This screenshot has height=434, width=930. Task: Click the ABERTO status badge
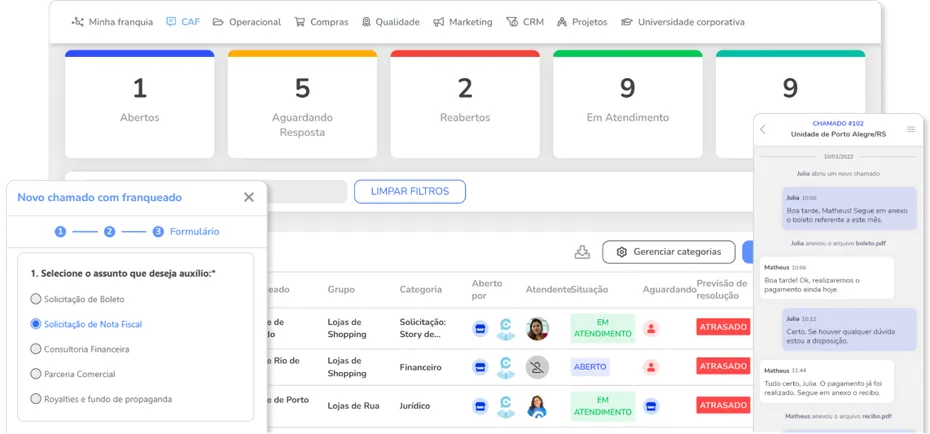click(x=590, y=367)
